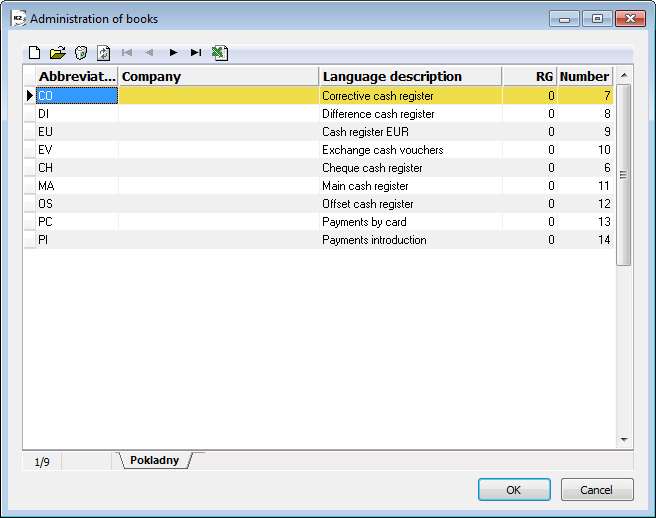Sort by the Abbreviation column header

point(77,76)
